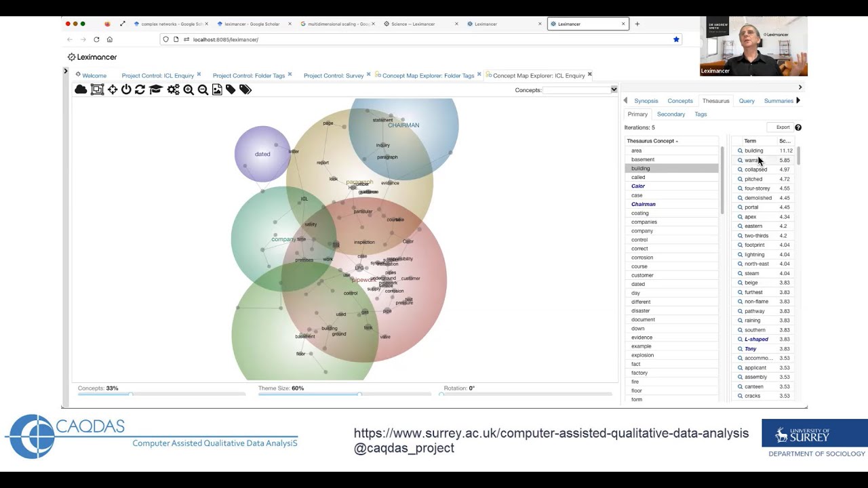Screen dimensions: 868x488
Task: Click the search icon beside term 'lightning'
Action: coord(741,254)
